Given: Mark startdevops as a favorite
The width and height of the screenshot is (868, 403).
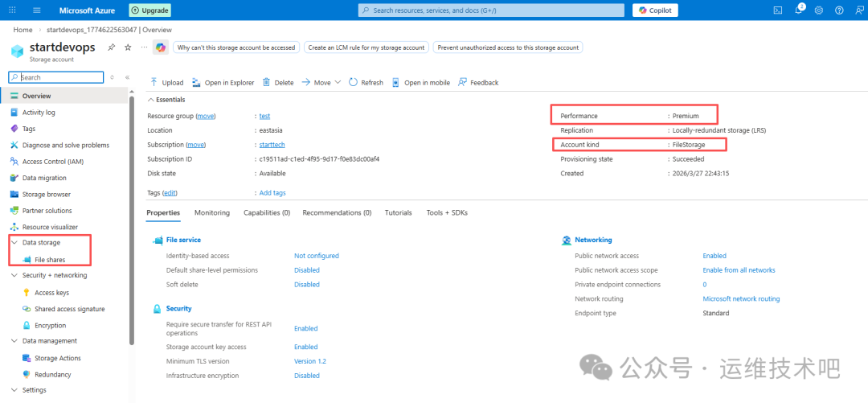Looking at the screenshot, I should pos(128,47).
